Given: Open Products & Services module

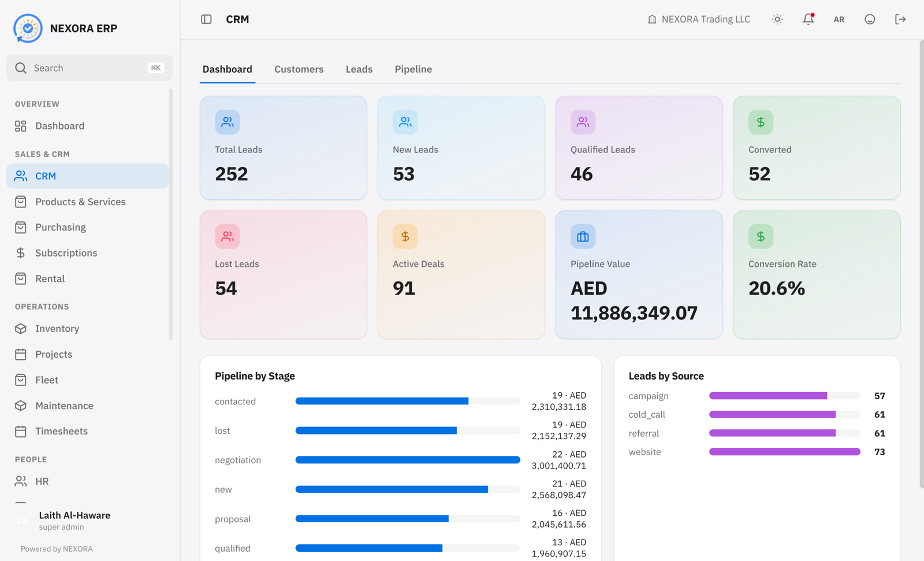Looking at the screenshot, I should pyautogui.click(x=88, y=202).
